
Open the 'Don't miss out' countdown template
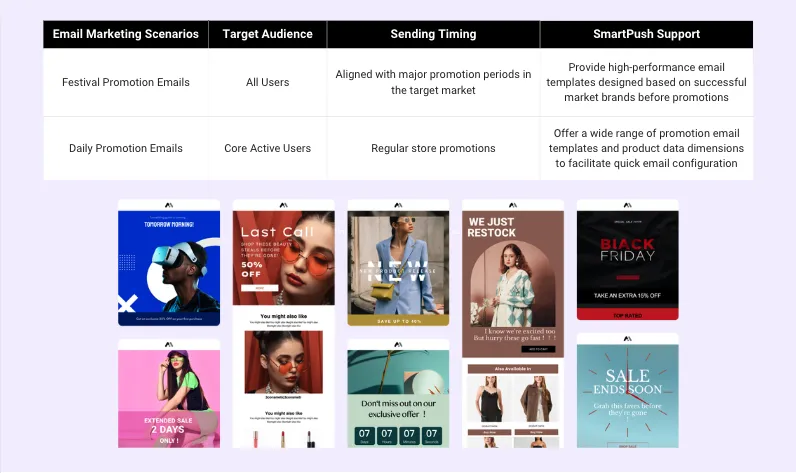399,393
